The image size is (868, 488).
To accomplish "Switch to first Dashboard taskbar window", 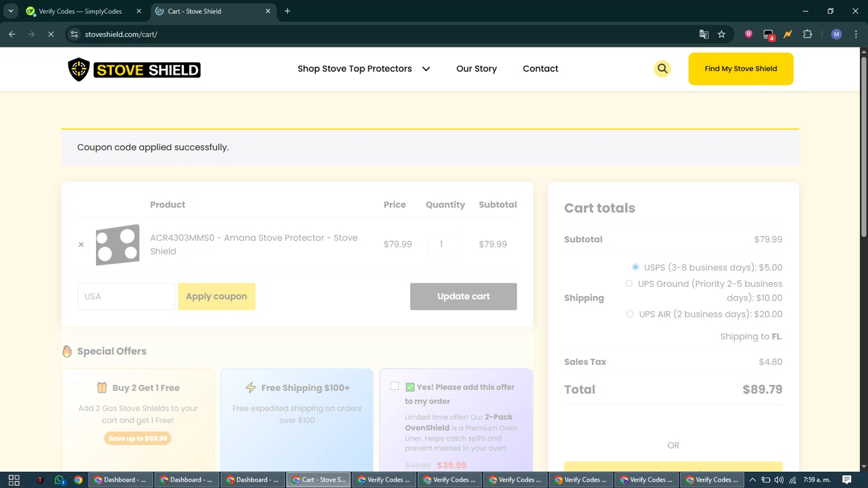I will 120,480.
